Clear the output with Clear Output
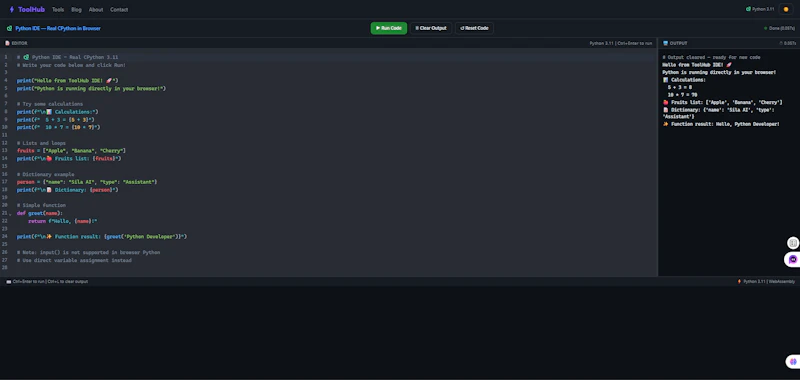This screenshot has width=800, height=380. pos(431,28)
